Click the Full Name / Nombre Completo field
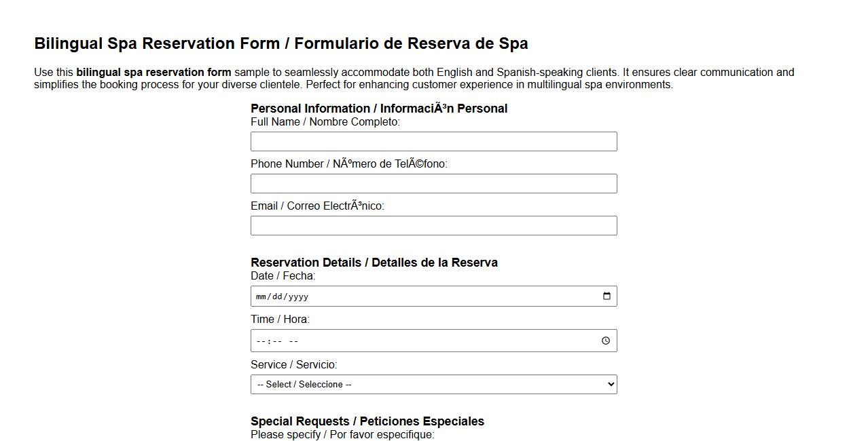868x441 pixels. [x=434, y=141]
